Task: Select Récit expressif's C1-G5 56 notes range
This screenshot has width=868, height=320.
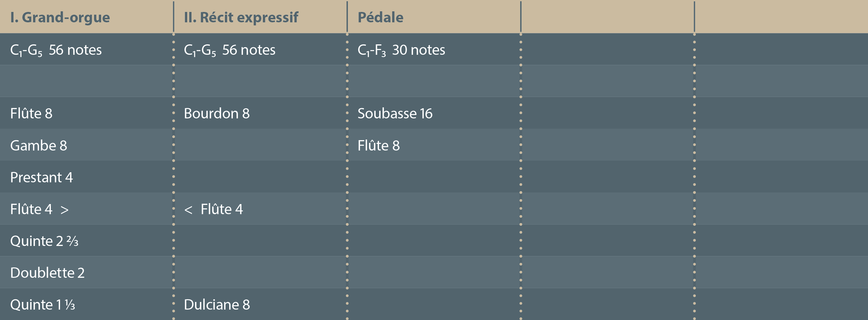Action: [x=229, y=50]
